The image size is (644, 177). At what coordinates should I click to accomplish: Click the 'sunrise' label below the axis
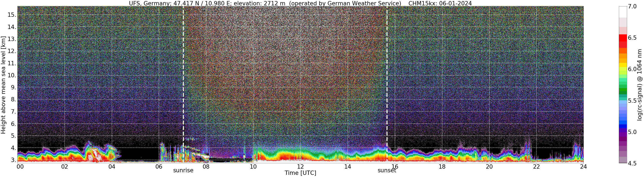pyautogui.click(x=183, y=171)
